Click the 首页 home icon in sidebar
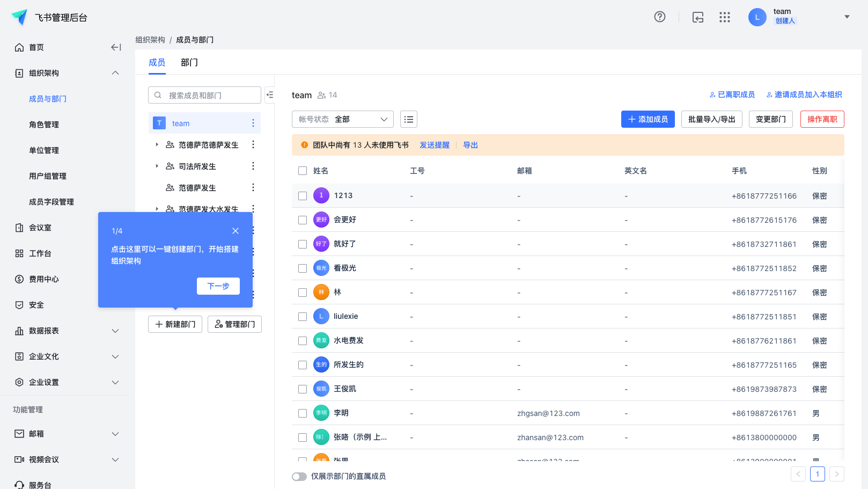868x489 pixels. pyautogui.click(x=19, y=47)
